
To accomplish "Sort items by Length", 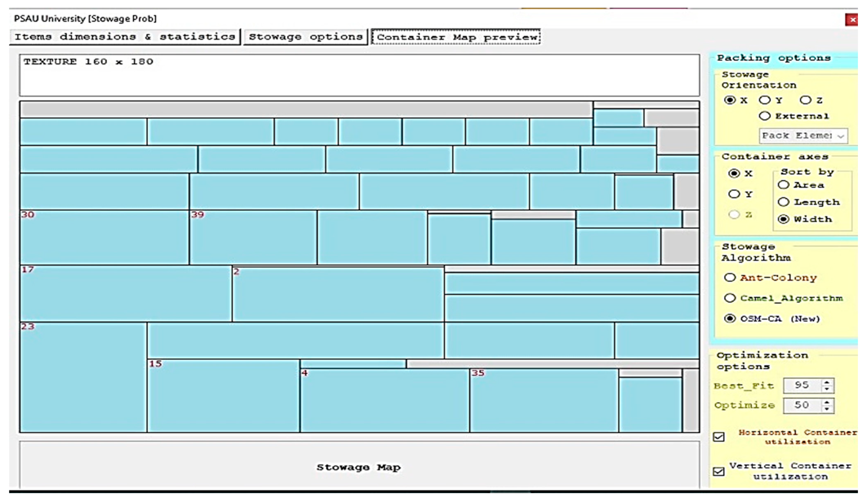I will 784,202.
